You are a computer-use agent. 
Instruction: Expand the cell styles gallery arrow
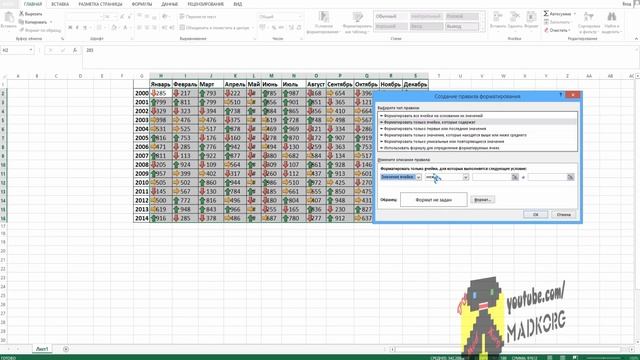[483, 29]
